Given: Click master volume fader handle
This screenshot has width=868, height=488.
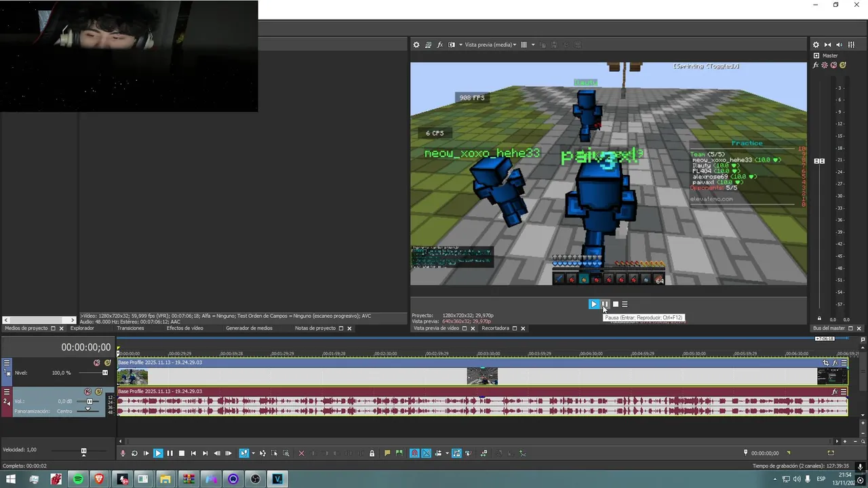Looking at the screenshot, I should [819, 161].
